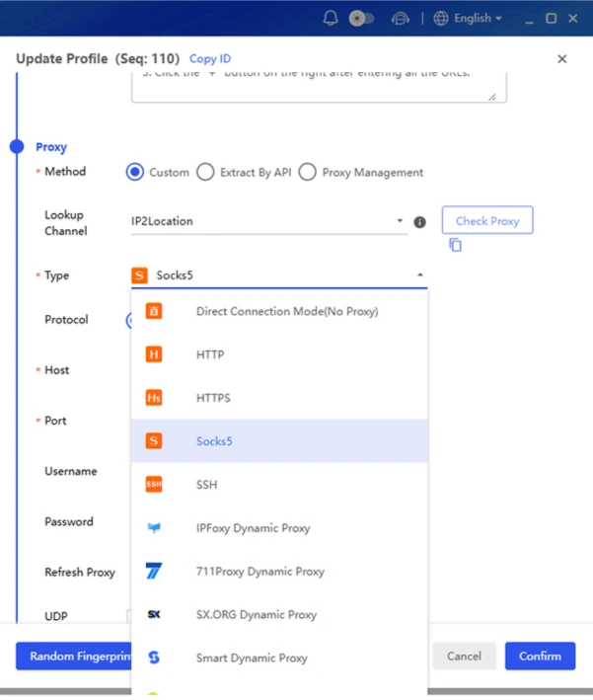Click the Copy ID link
The height and width of the screenshot is (700, 593).
point(210,58)
